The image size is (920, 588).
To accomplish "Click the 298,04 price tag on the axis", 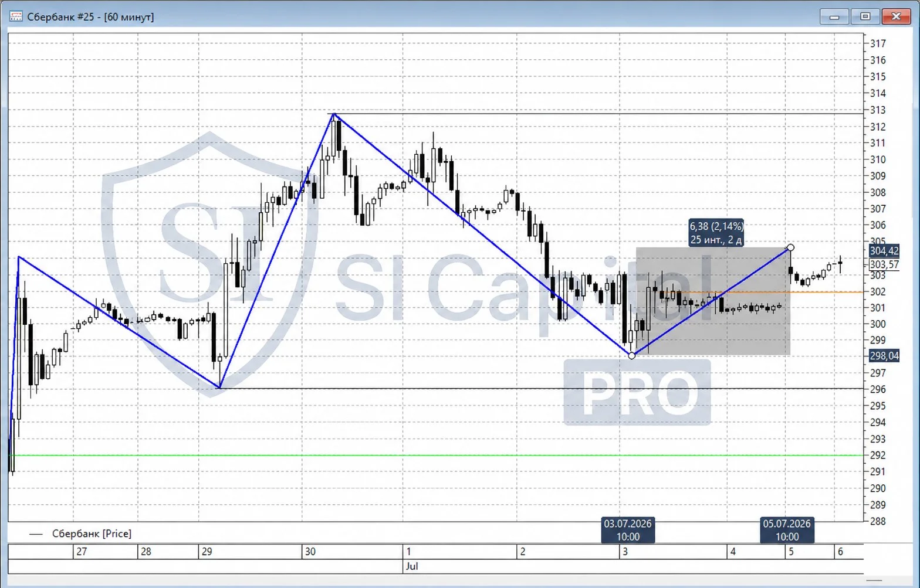I will point(884,355).
